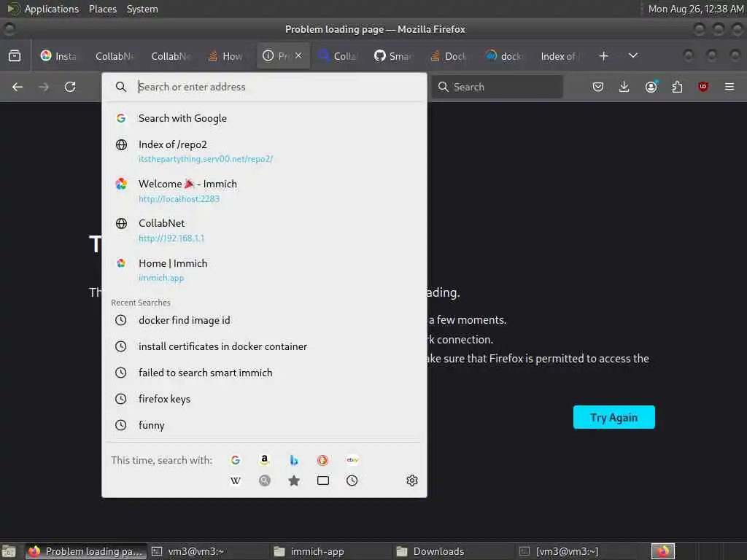Search this time with Amazon icon
The image size is (747, 560).
(x=264, y=460)
